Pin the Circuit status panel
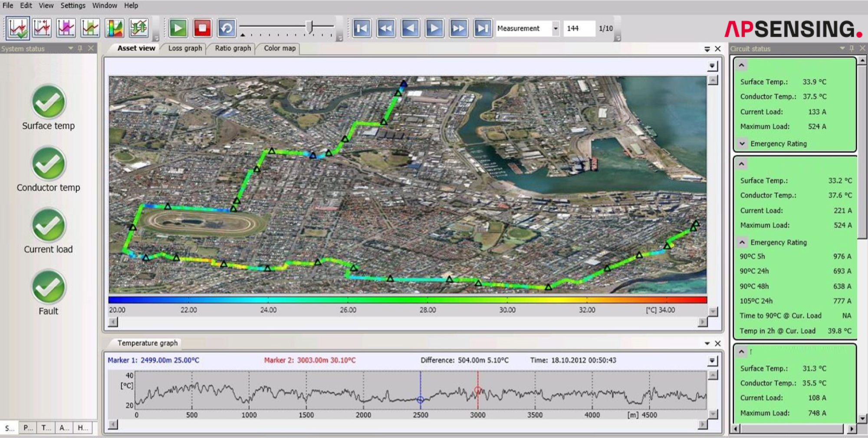 [852, 49]
